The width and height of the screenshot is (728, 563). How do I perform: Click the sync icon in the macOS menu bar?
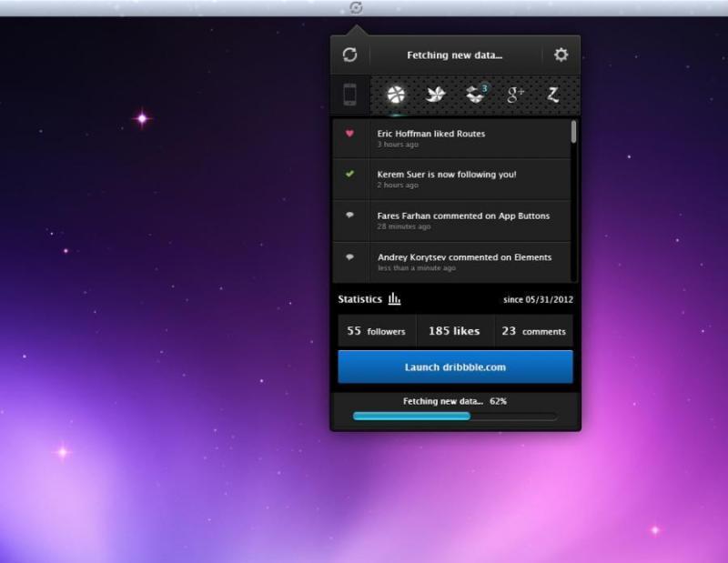[x=355, y=7]
